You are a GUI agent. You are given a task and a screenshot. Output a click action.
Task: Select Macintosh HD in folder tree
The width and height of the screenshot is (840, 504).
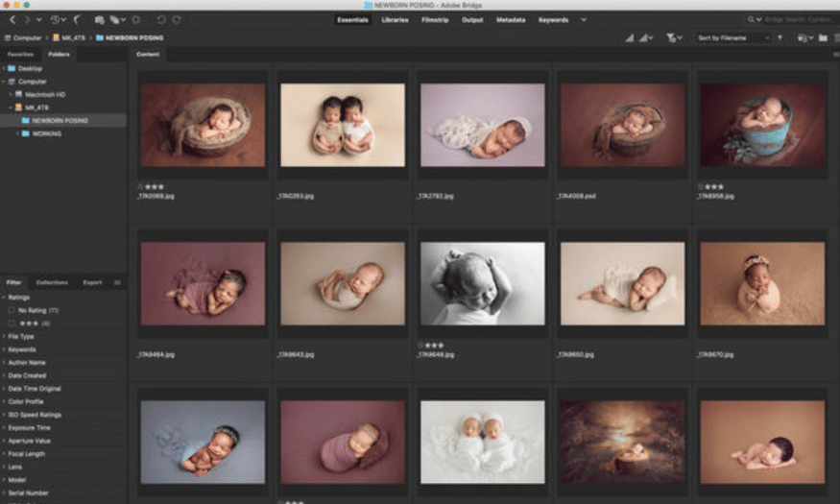coord(45,95)
